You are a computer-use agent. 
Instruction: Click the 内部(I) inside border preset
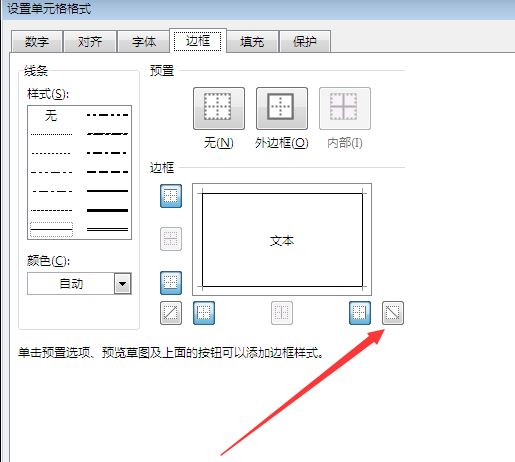click(x=345, y=108)
